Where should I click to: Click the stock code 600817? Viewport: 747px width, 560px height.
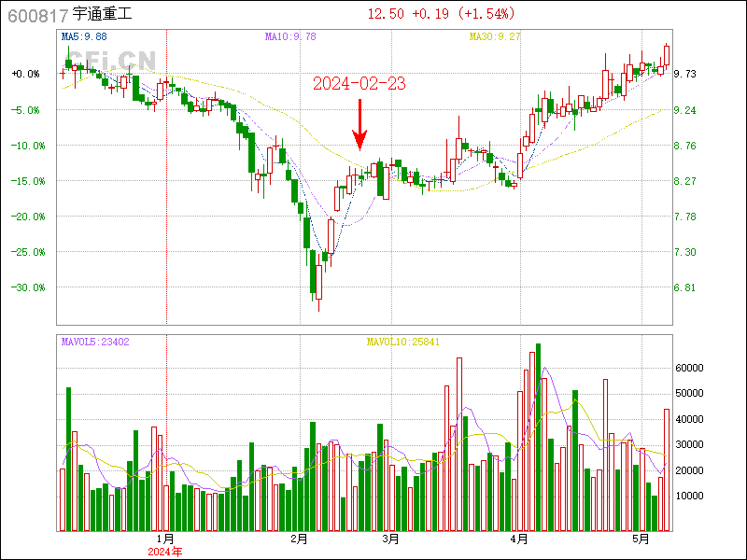click(38, 16)
